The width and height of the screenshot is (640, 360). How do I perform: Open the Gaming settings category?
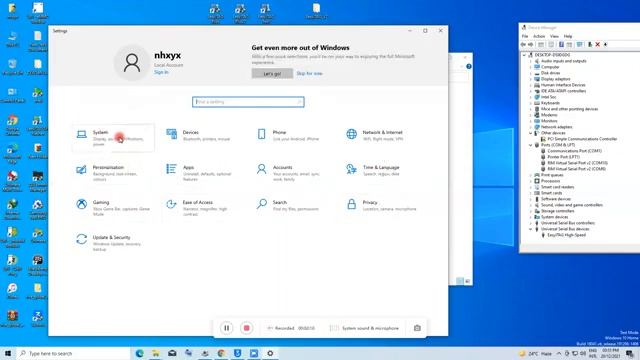(113, 208)
